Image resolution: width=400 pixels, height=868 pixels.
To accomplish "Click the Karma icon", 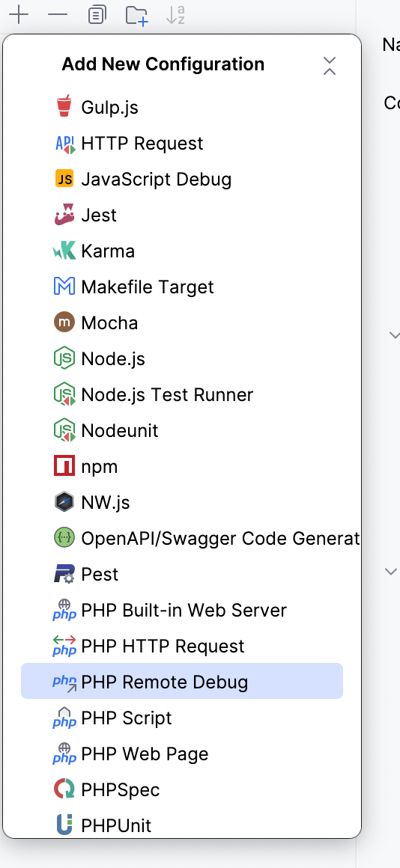I will 64,251.
